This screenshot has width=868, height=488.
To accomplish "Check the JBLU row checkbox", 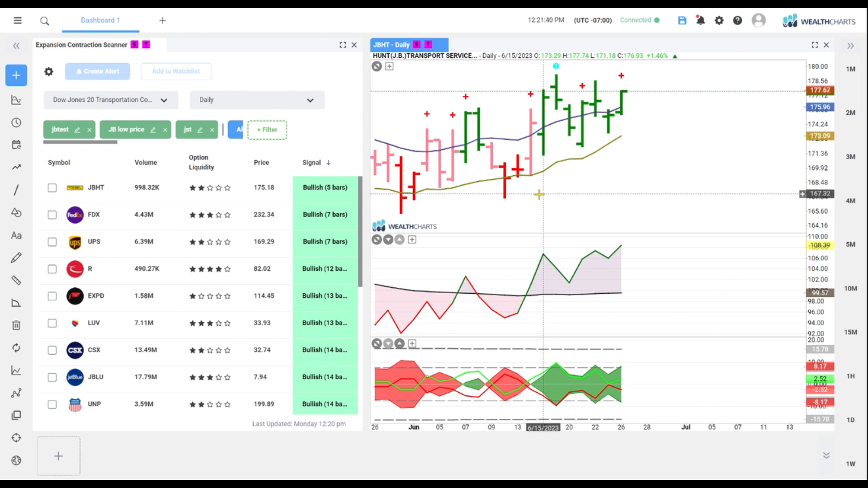I will tap(52, 377).
